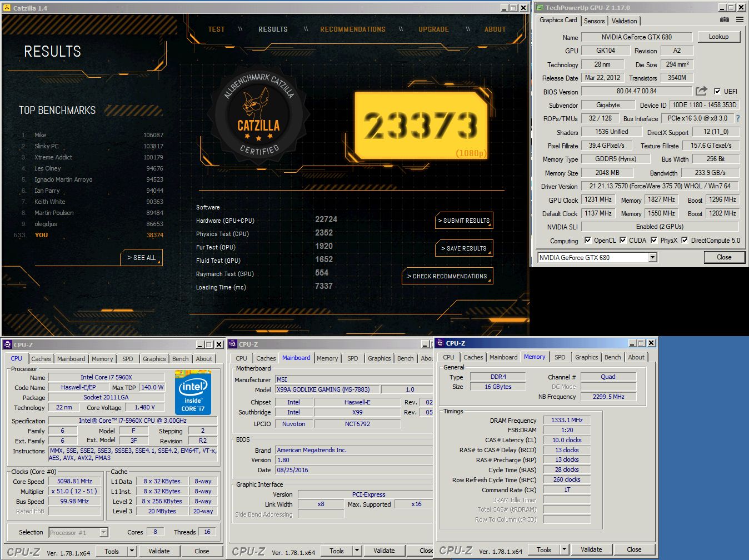Expand the Tools dropdown arrow in CPU-Z Memory window
Viewport: 749px width, 560px height.
pyautogui.click(x=564, y=549)
